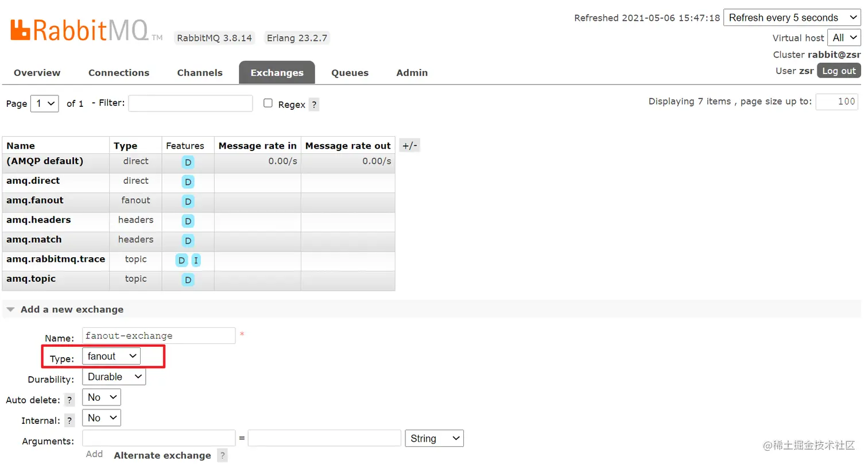Screen dimensions: 868x464
Task: Select the Exchanges tab
Action: click(x=277, y=73)
